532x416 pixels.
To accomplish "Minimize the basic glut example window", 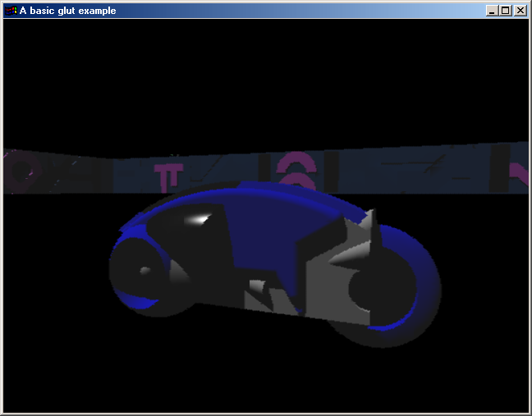I will tap(491, 11).
